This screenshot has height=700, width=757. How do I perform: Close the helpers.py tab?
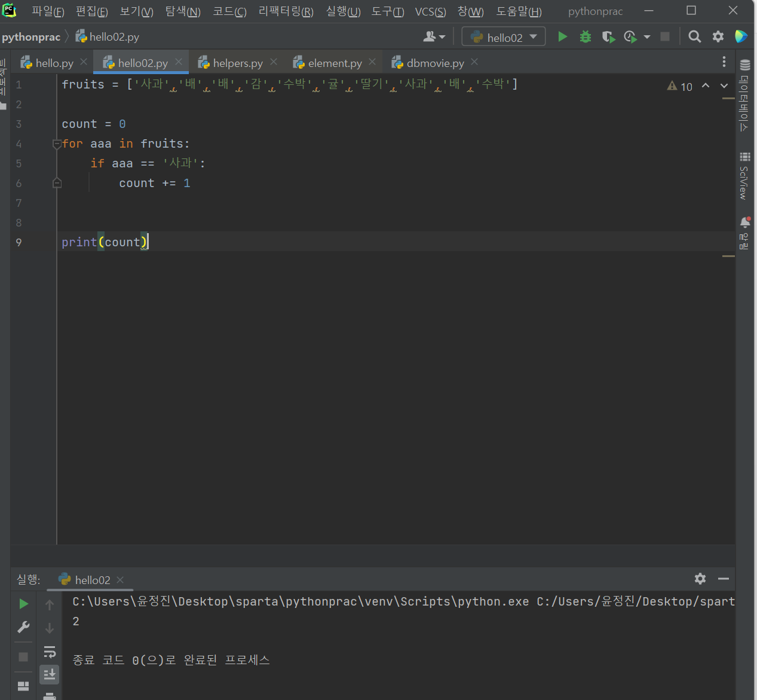[x=274, y=62]
